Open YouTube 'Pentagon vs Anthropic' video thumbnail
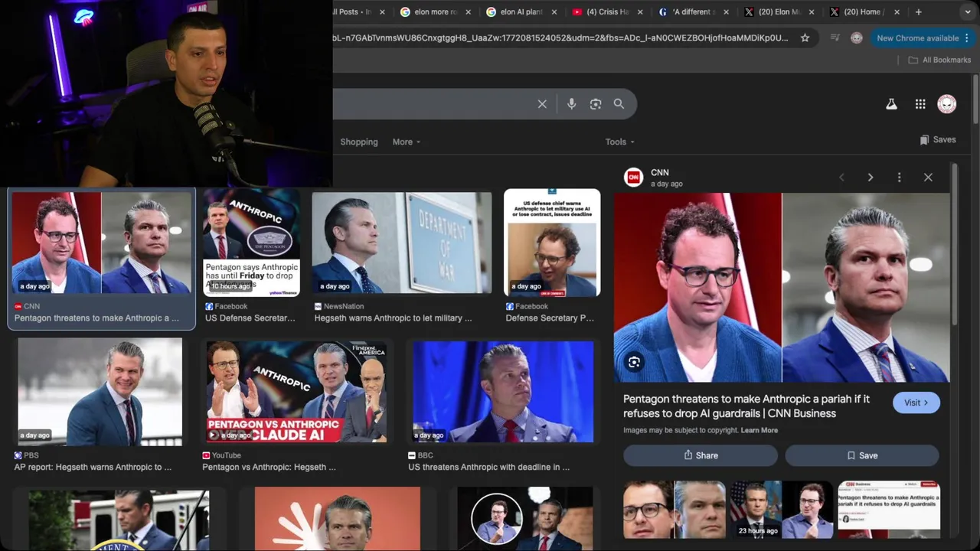 point(296,392)
